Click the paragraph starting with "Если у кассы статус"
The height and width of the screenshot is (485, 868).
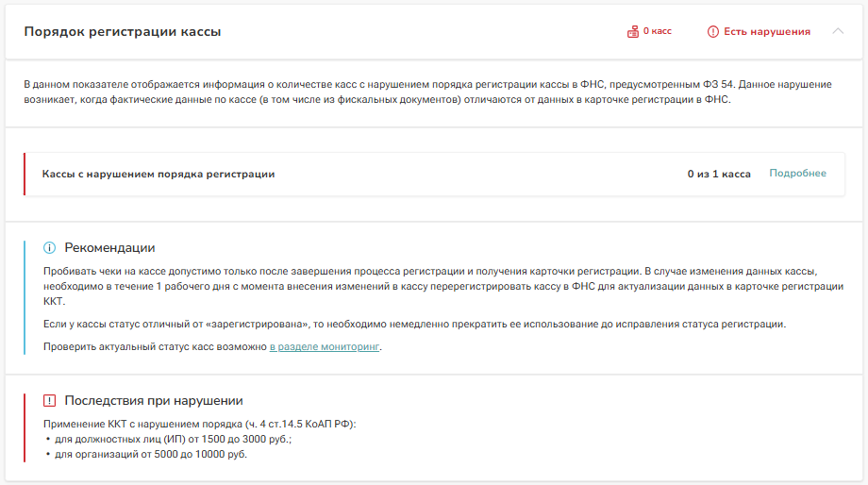(x=414, y=325)
